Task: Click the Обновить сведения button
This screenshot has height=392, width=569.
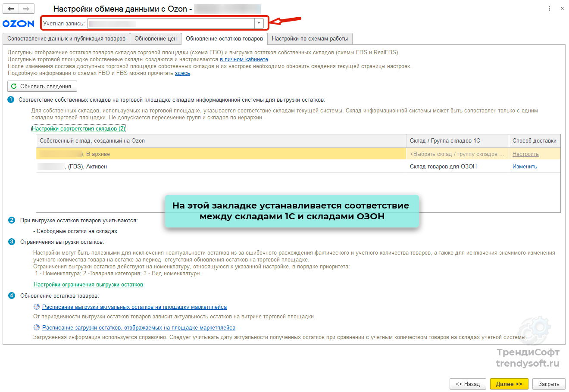Action: (42, 86)
